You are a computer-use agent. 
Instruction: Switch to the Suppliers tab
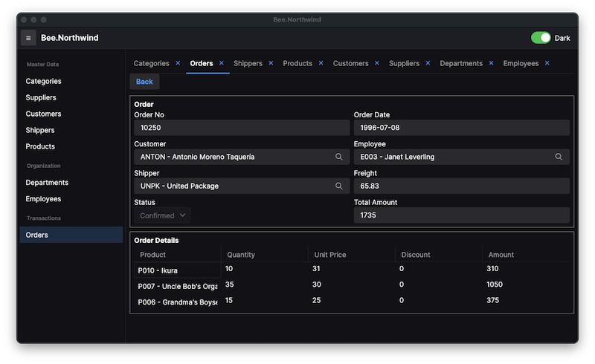click(x=404, y=63)
